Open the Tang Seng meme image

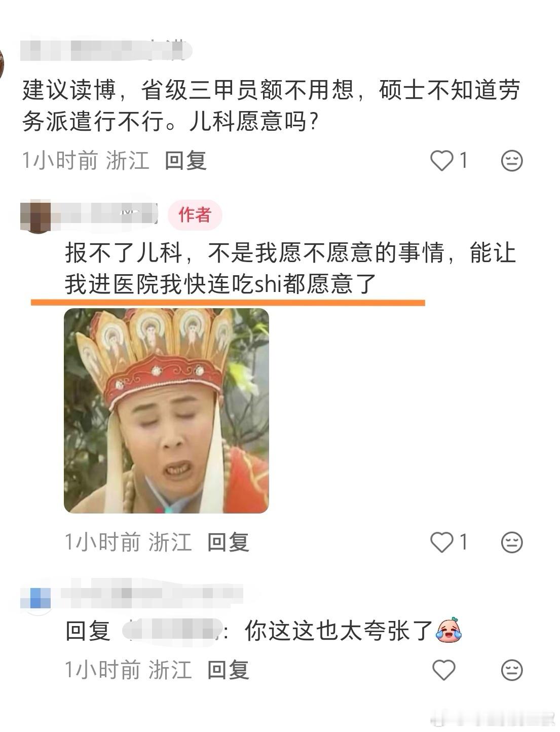point(166,411)
